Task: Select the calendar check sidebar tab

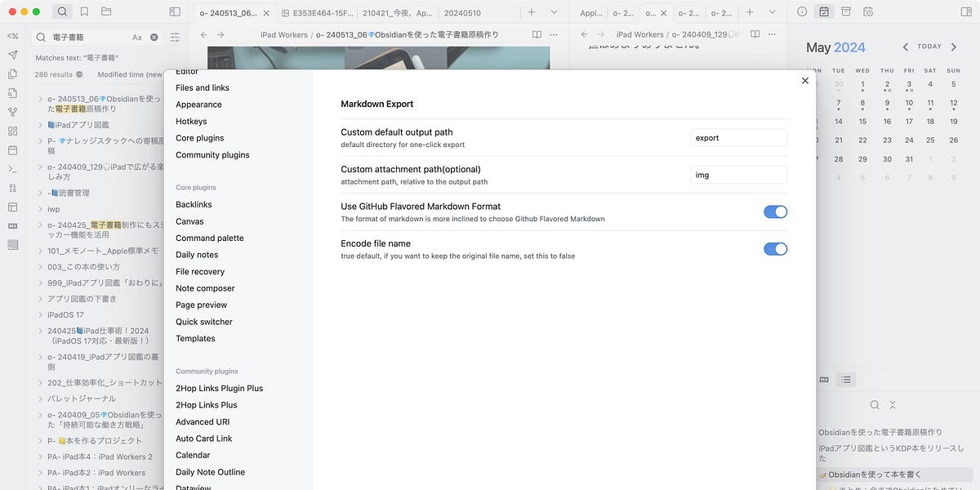Action: (x=824, y=11)
